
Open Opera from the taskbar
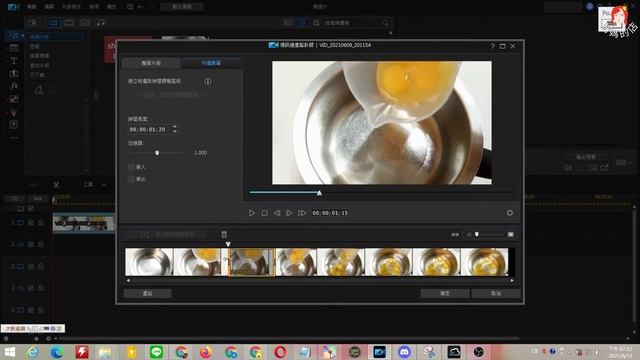[280, 352]
